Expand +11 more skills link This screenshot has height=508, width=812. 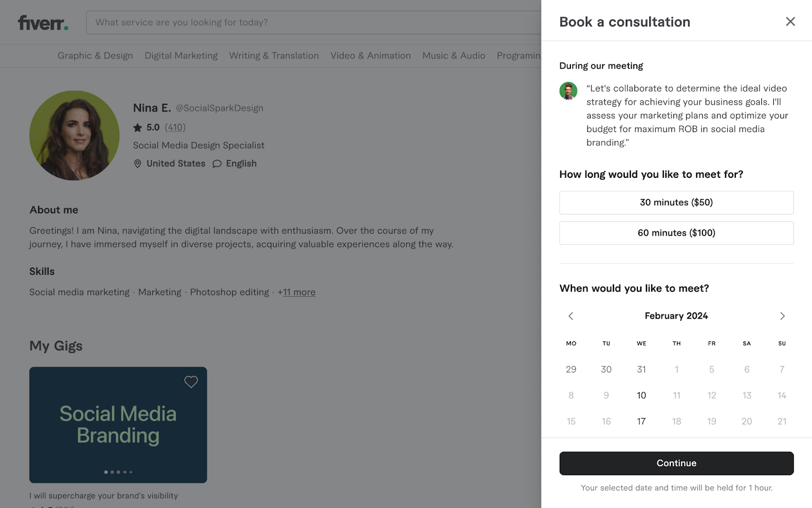(x=296, y=293)
